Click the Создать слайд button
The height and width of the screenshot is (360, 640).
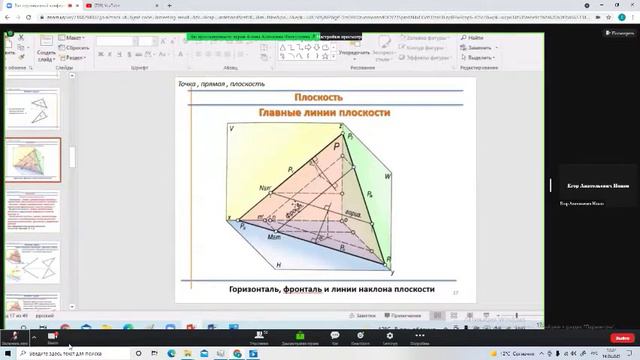click(46, 49)
